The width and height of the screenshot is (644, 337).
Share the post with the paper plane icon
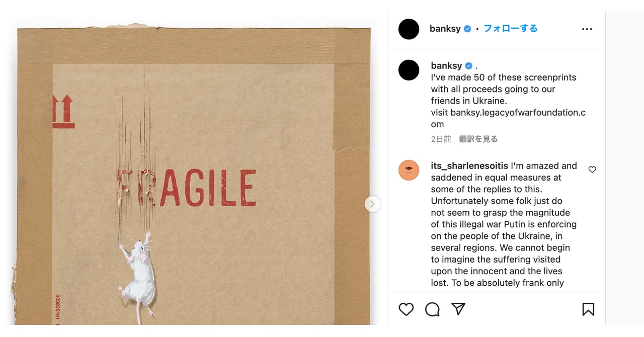pos(458,309)
